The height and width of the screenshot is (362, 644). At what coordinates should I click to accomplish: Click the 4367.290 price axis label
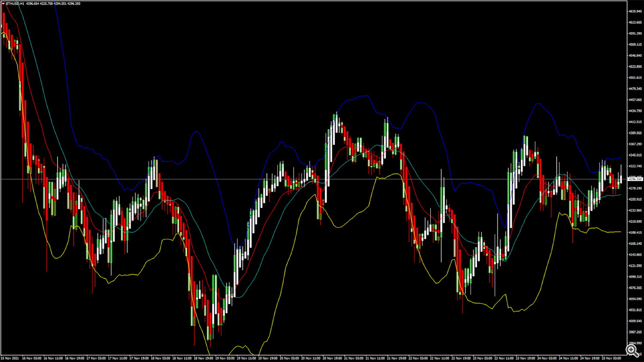[x=635, y=144]
